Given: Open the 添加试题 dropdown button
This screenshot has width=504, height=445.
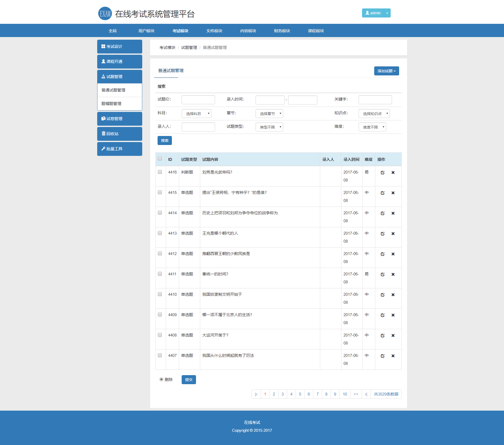Looking at the screenshot, I should click(386, 71).
